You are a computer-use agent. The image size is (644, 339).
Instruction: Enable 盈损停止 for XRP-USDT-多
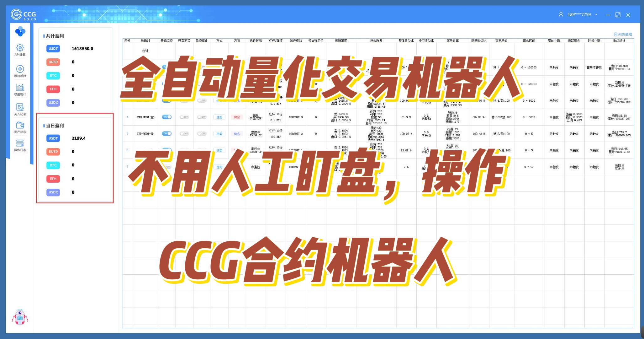[x=202, y=134]
